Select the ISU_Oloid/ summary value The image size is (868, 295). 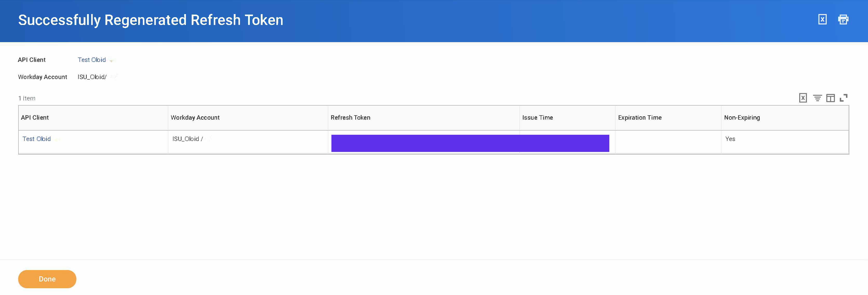coord(92,77)
